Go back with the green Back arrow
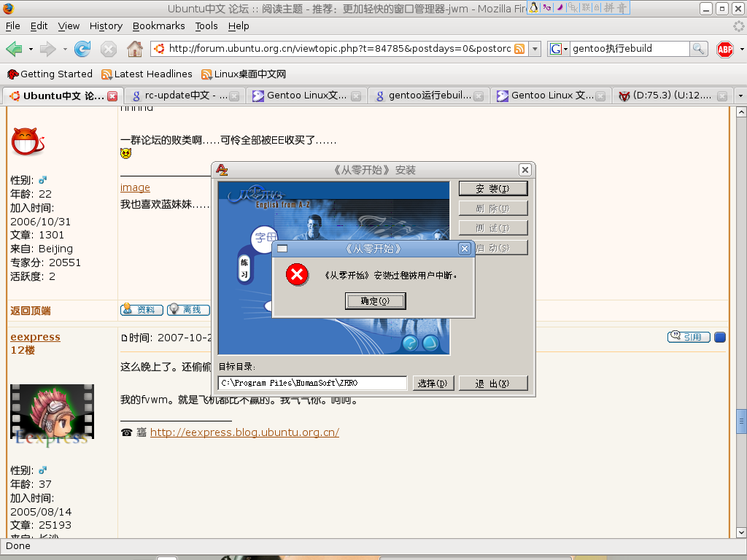747x560 pixels. [15, 49]
